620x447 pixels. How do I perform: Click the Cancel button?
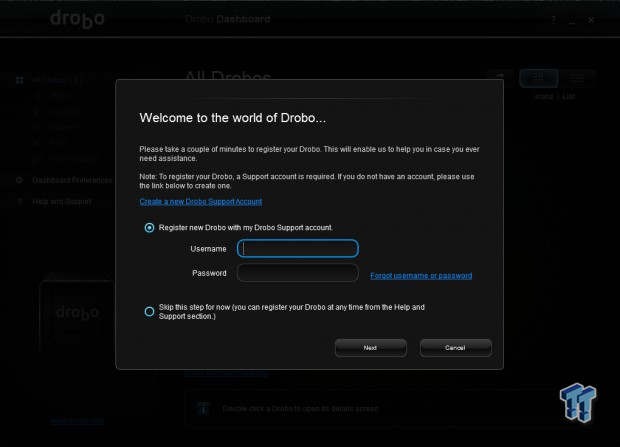point(456,348)
